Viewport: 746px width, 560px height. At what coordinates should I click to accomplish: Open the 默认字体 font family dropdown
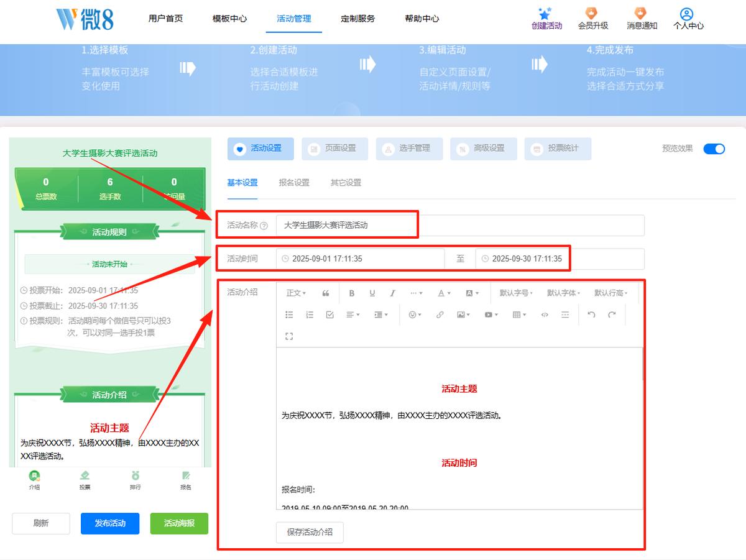(563, 293)
